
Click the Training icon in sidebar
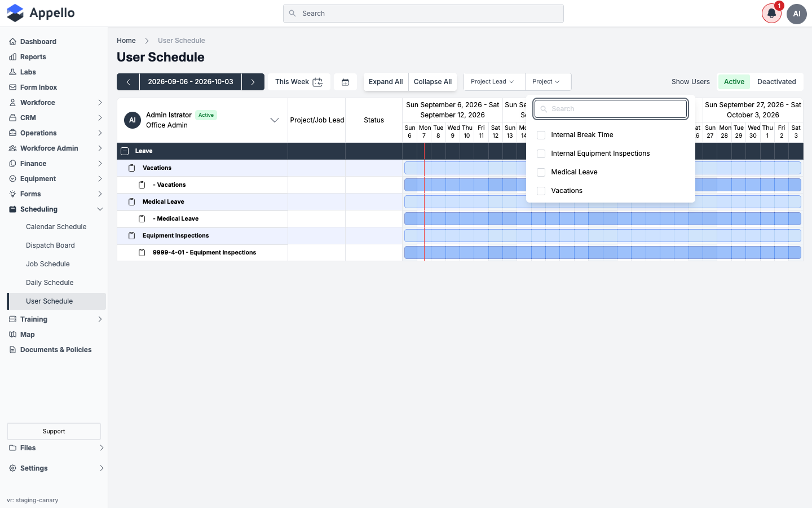(12, 319)
